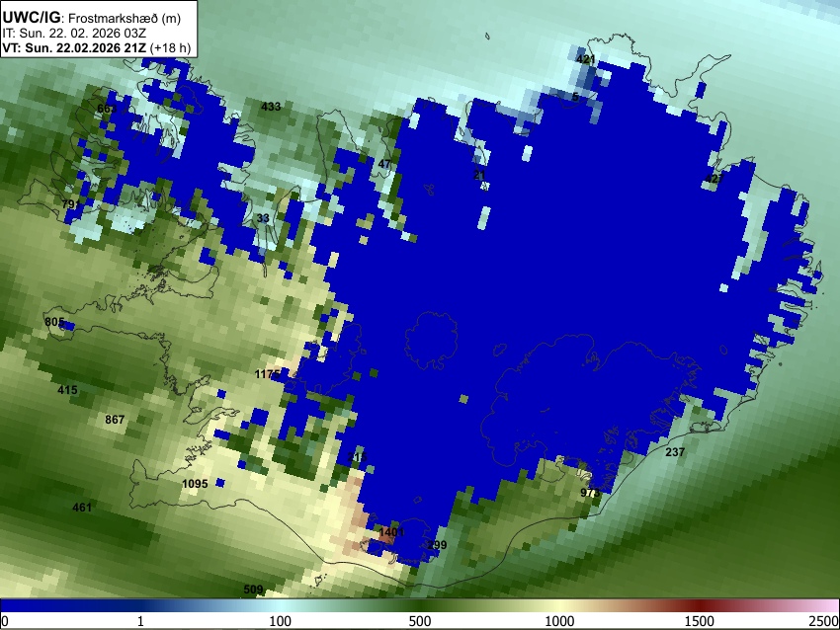
Task: Click the 415 value label on the map
Action: click(67, 390)
